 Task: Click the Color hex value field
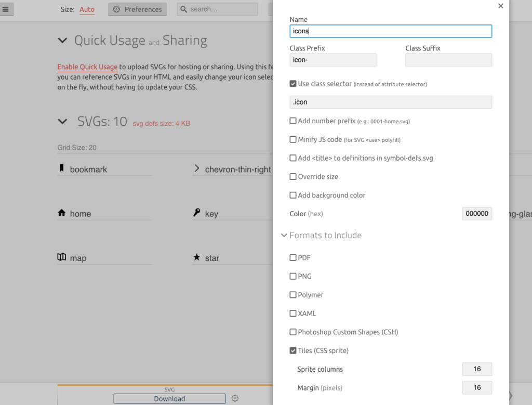(x=476, y=214)
